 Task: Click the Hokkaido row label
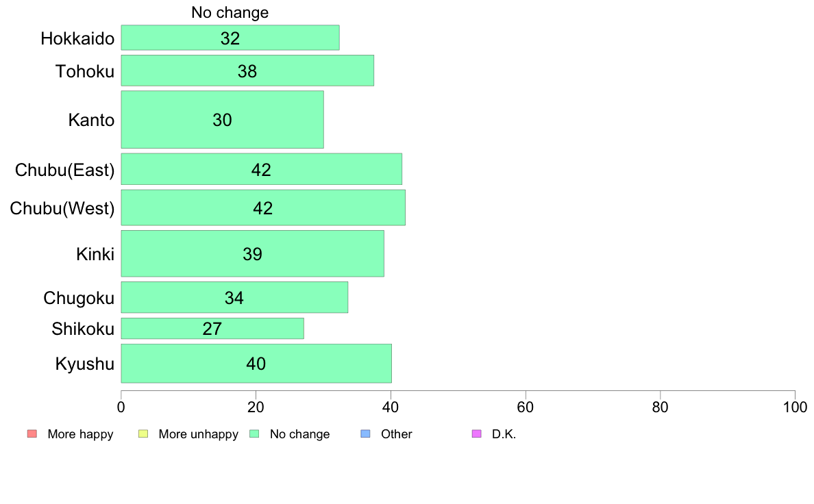click(x=77, y=38)
